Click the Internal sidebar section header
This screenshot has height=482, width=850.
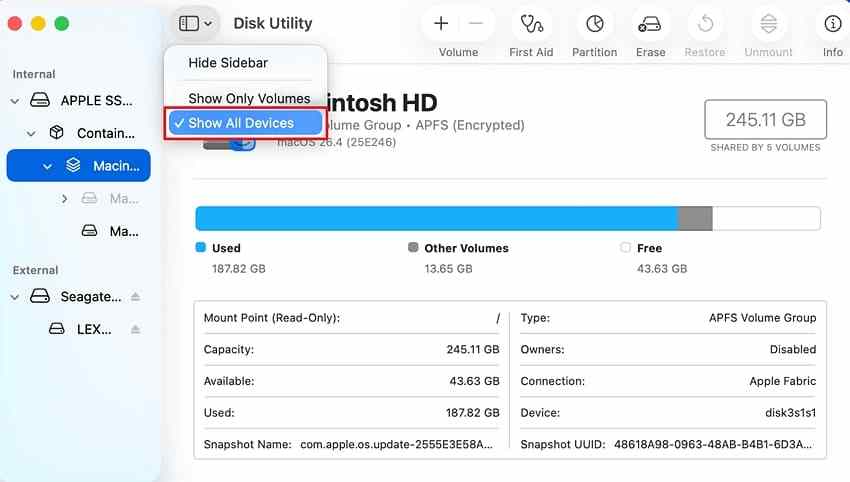pyautogui.click(x=34, y=74)
